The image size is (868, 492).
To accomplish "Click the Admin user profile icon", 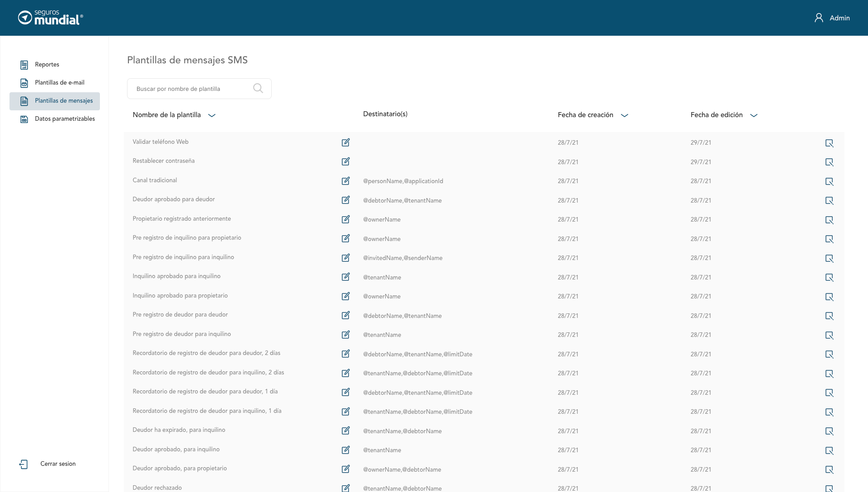I will coord(819,18).
